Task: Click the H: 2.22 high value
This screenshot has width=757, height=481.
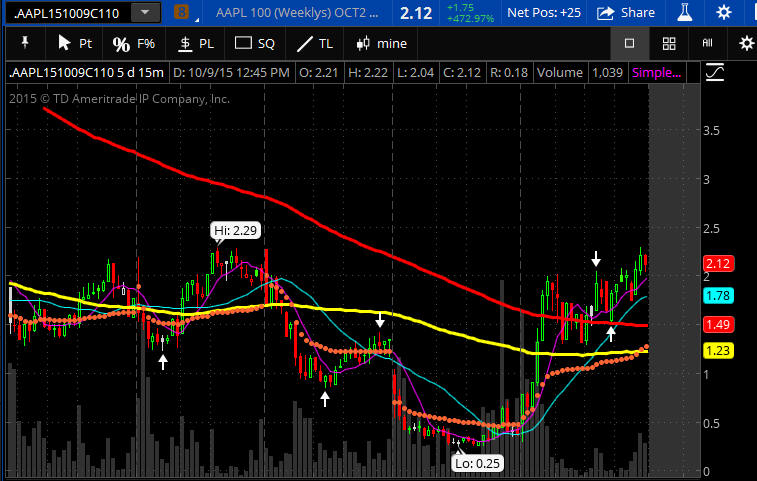Action: point(368,73)
